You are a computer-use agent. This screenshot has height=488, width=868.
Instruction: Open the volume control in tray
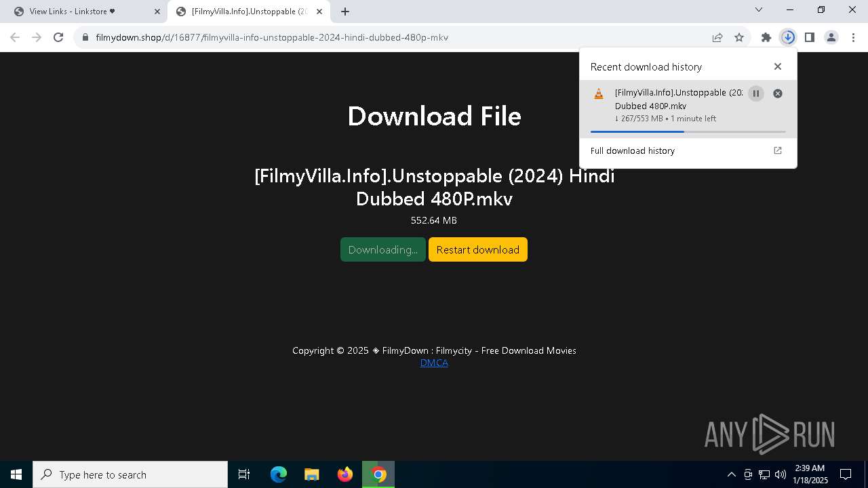tap(781, 474)
